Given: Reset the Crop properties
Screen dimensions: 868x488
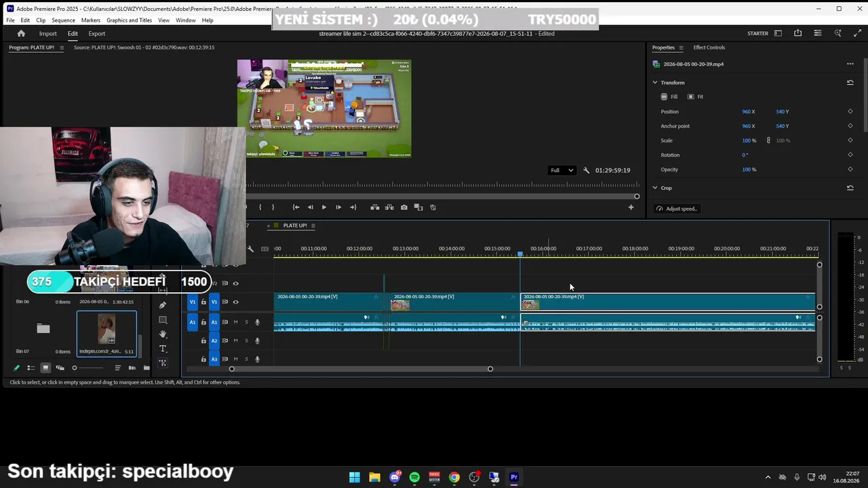Looking at the screenshot, I should (x=850, y=188).
